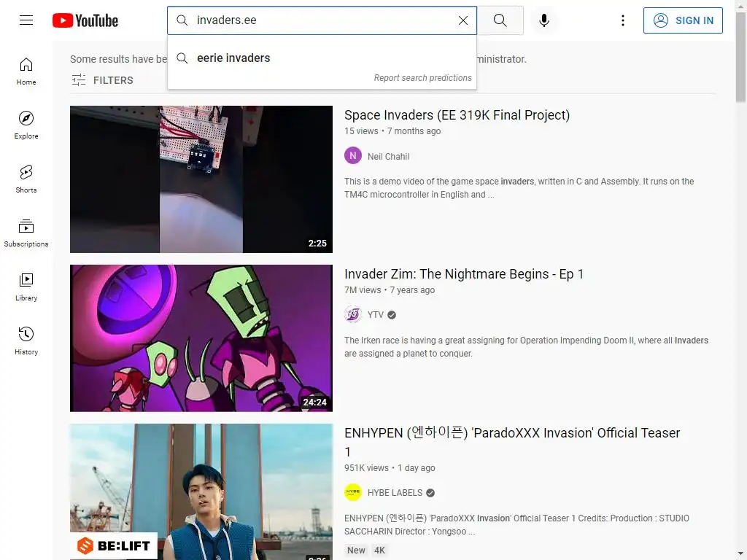747x560 pixels.
Task: Open the YTV channel name
Action: click(x=376, y=315)
